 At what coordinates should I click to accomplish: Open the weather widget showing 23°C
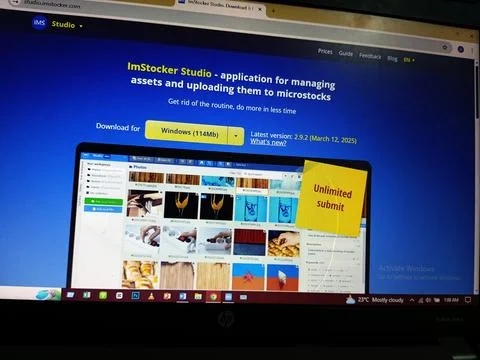[x=375, y=300]
